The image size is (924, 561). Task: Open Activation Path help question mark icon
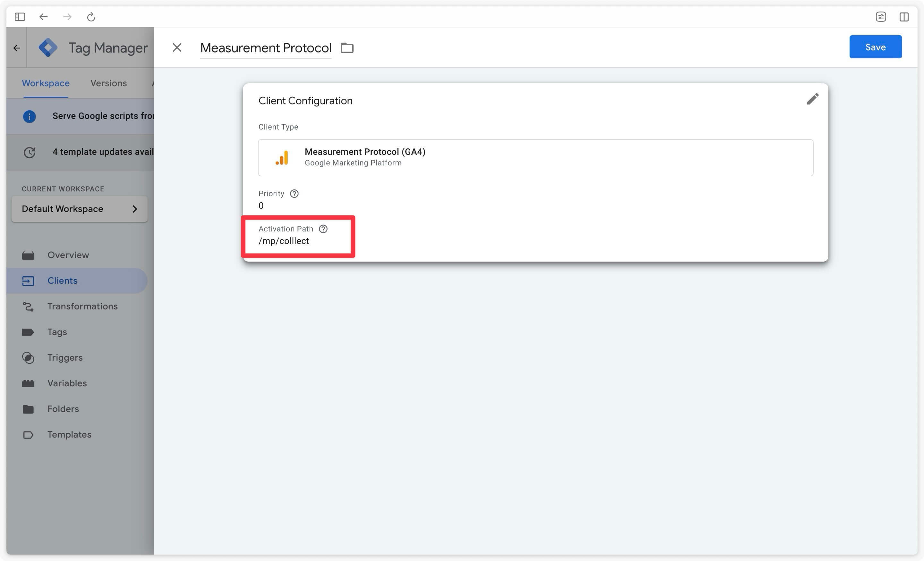(323, 229)
